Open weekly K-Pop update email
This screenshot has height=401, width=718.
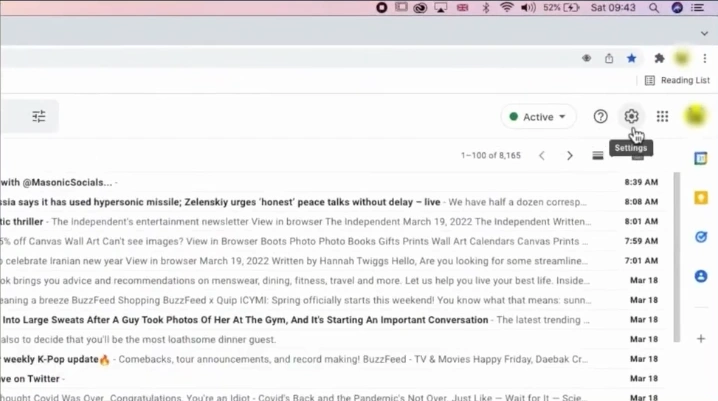pyautogui.click(x=330, y=359)
